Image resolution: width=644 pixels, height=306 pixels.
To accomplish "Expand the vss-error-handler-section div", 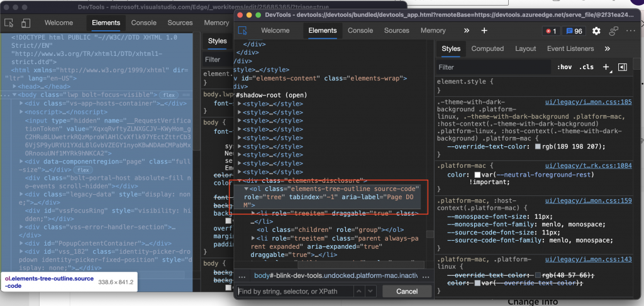I will (21, 227).
